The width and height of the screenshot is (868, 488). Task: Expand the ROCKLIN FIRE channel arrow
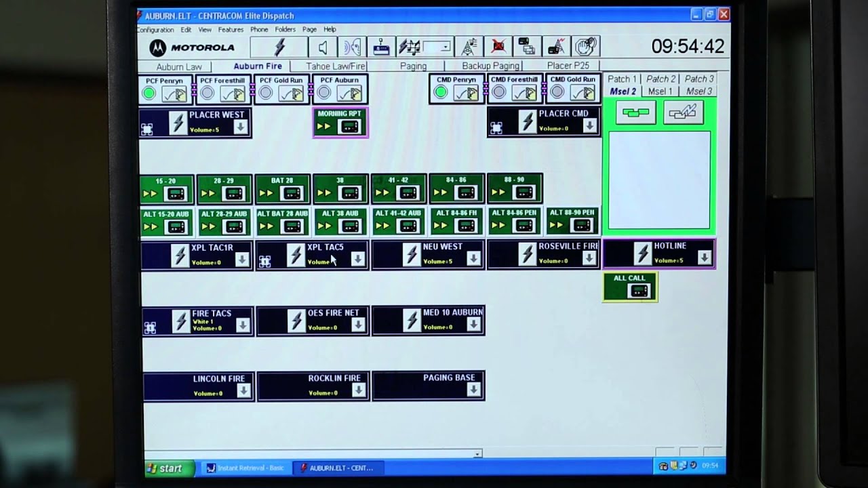[x=358, y=390]
